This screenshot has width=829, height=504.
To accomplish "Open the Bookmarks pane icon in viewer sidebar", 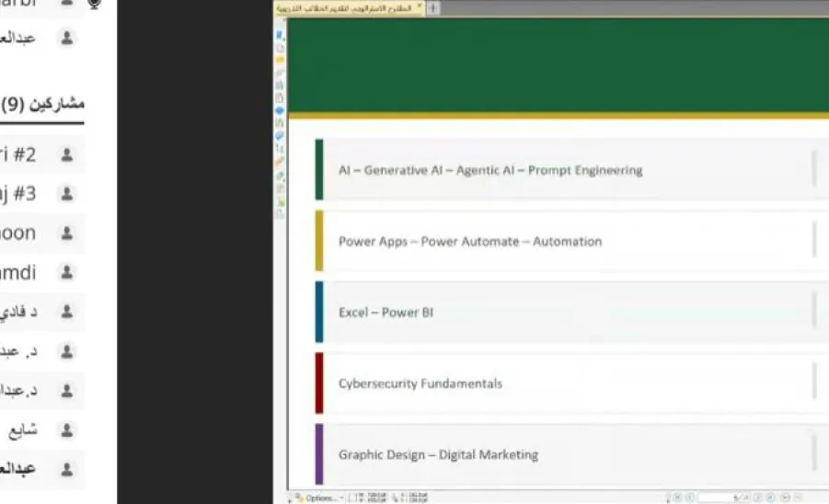I will point(280,35).
